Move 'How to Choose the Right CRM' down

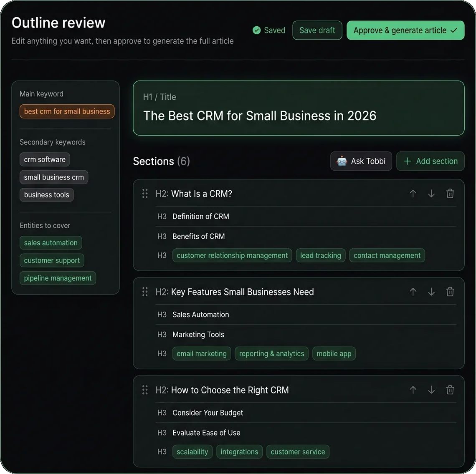click(431, 390)
